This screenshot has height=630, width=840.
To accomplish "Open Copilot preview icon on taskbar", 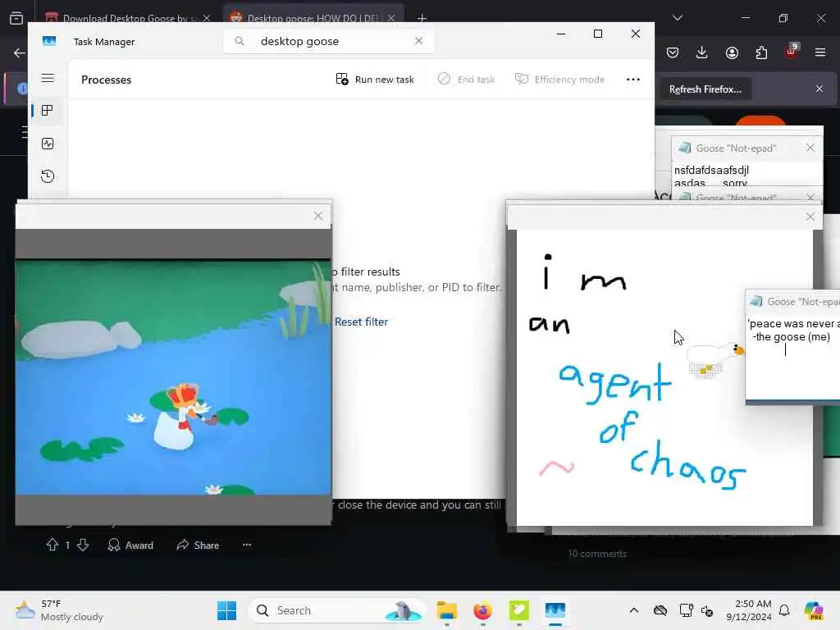I will point(814,610).
